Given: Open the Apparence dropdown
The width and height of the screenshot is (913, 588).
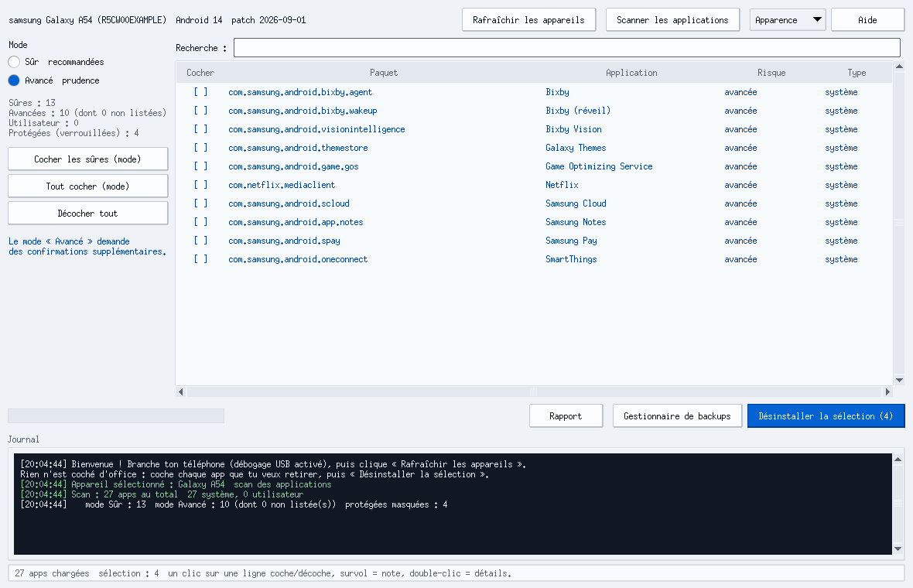Looking at the screenshot, I should point(787,20).
